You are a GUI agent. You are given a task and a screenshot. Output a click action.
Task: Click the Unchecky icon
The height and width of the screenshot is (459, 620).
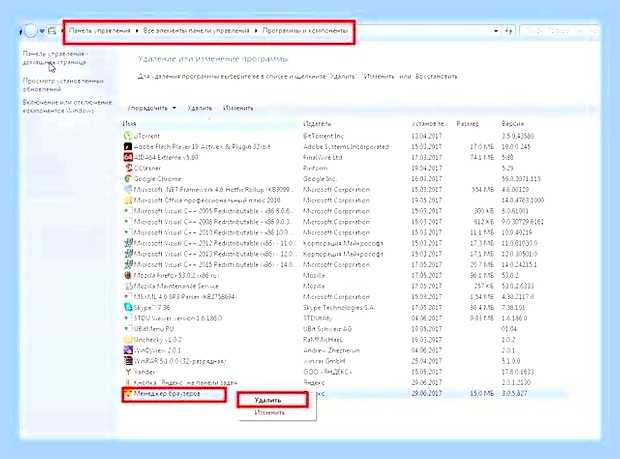point(128,340)
